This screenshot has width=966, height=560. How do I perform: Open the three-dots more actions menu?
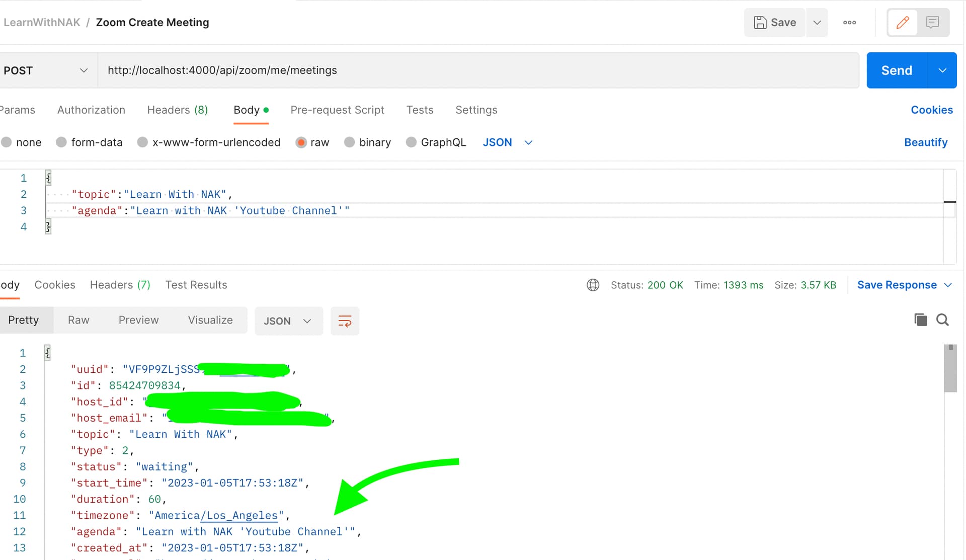click(x=849, y=22)
